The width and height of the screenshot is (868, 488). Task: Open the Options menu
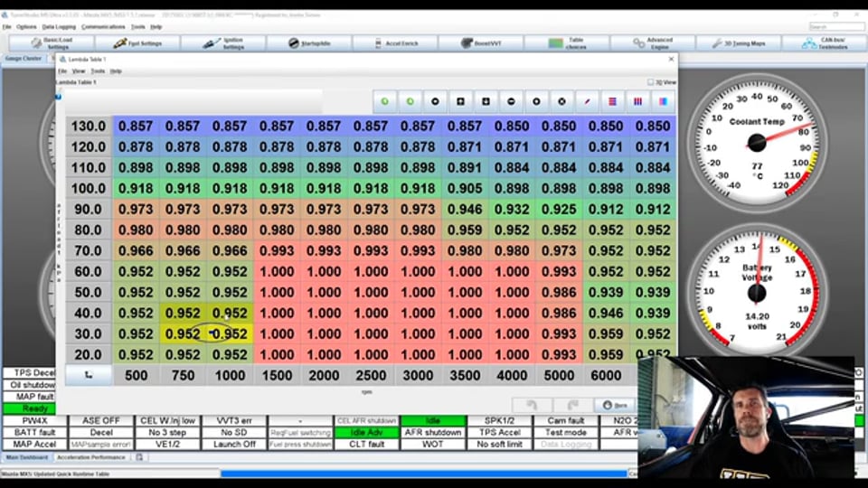(26, 26)
